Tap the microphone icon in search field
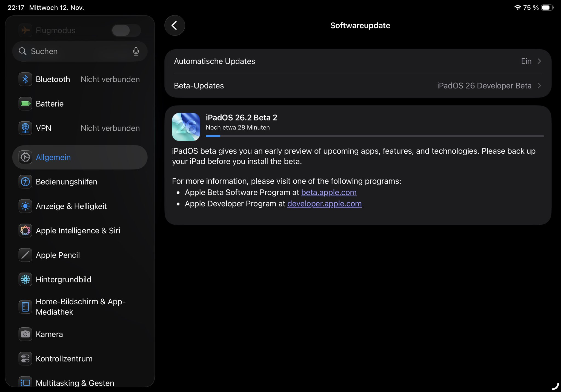 [x=136, y=51]
